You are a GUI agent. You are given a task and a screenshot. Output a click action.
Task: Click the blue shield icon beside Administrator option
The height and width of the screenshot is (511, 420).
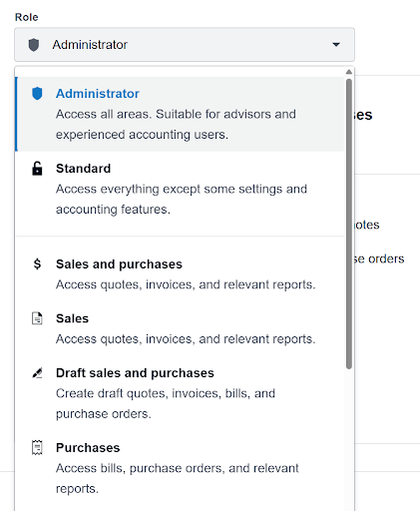(37, 94)
